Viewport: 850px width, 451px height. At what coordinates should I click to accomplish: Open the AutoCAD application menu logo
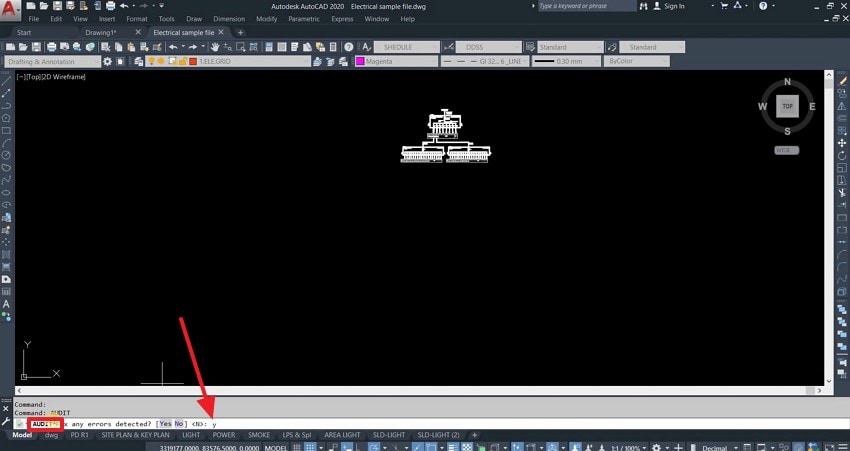pos(10,9)
